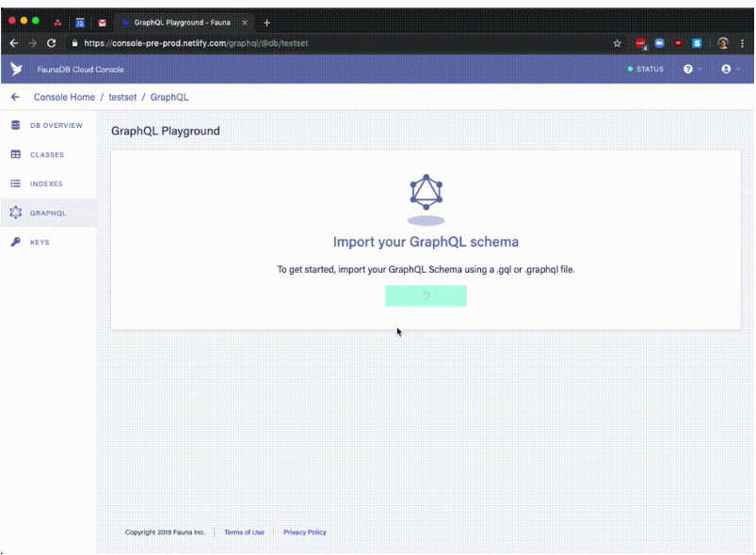Screen dimensions: 756x555
Task: Open the Gmail pinned tab
Action: tap(102, 23)
